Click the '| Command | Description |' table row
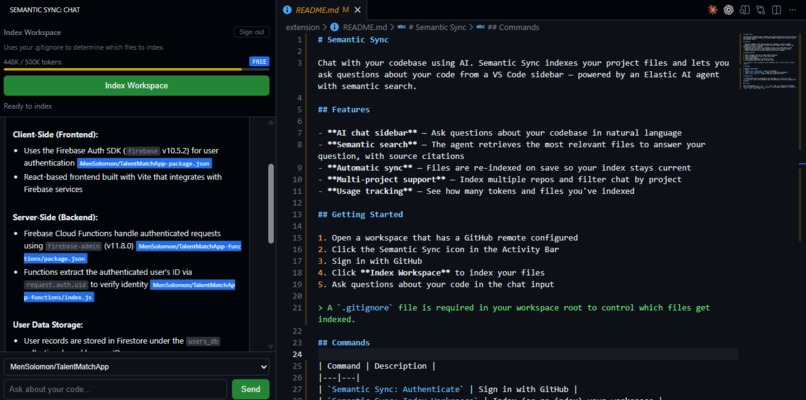Screen dimensions: 806x400 [377, 366]
